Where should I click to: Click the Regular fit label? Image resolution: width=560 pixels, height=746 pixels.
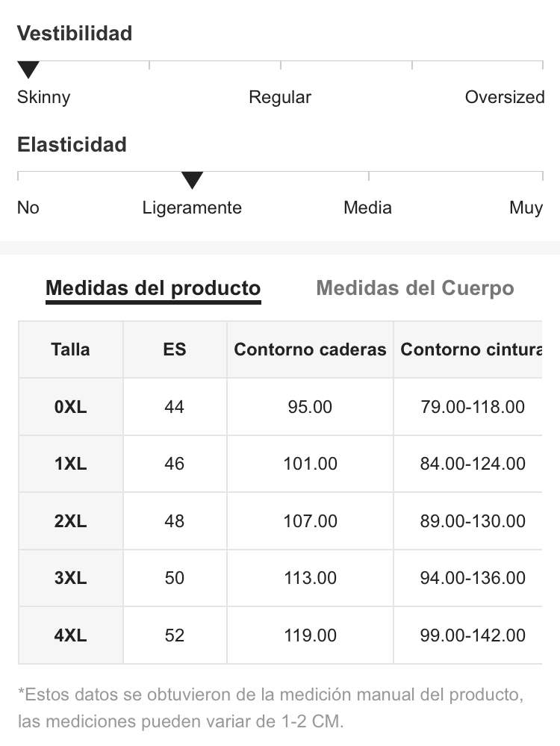280,98
